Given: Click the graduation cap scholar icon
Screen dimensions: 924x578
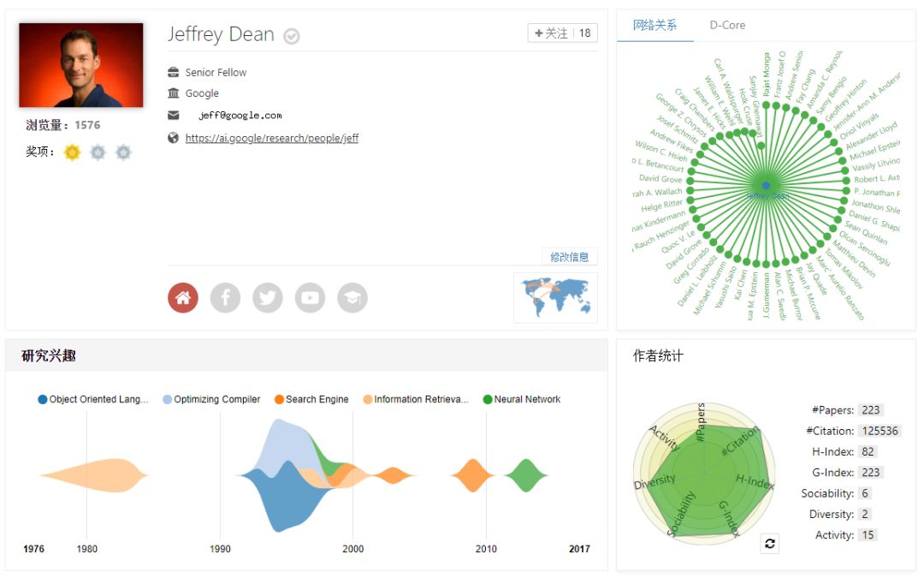Looking at the screenshot, I should (352, 297).
